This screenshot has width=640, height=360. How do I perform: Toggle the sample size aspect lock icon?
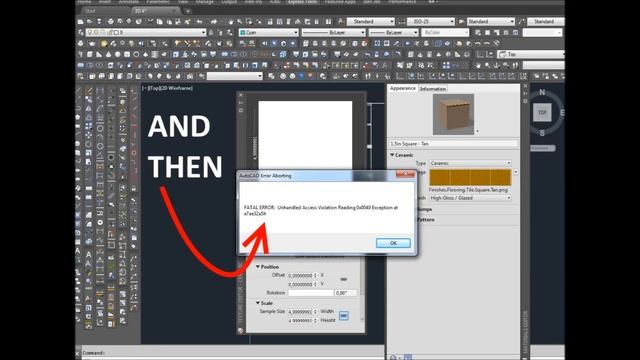[344, 316]
